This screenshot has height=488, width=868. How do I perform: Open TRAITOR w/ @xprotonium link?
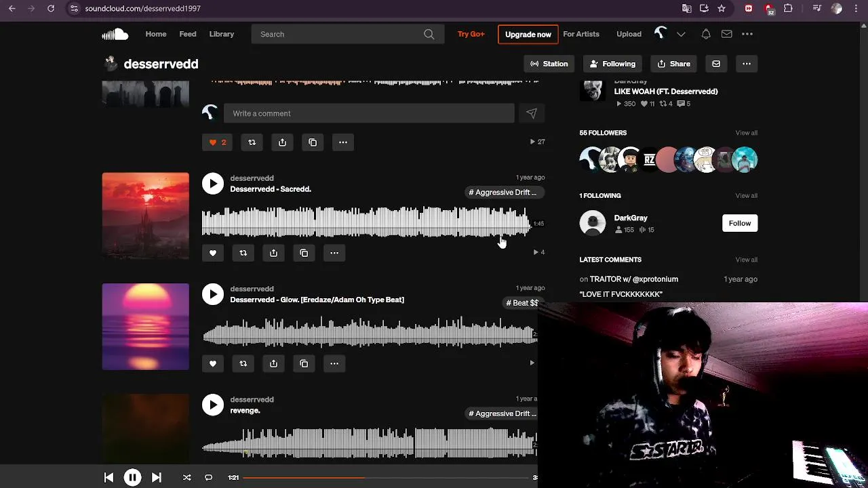(634, 279)
